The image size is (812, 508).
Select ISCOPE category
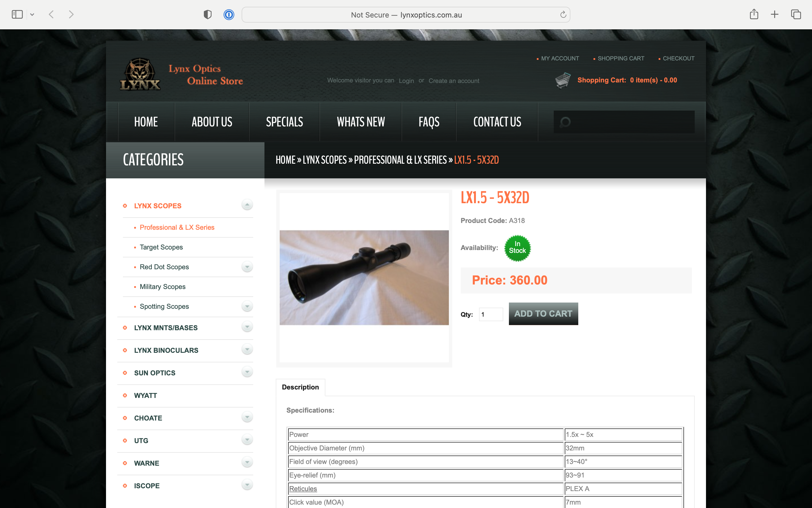point(147,486)
